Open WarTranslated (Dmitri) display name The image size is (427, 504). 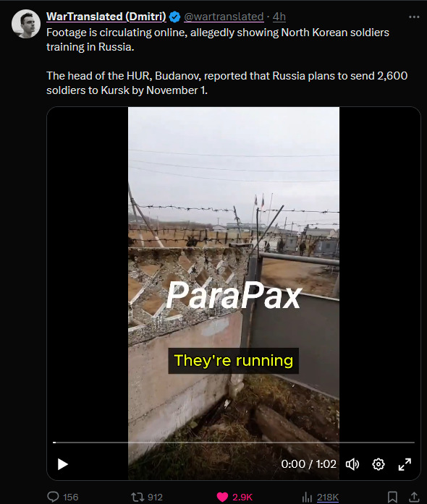pos(106,17)
